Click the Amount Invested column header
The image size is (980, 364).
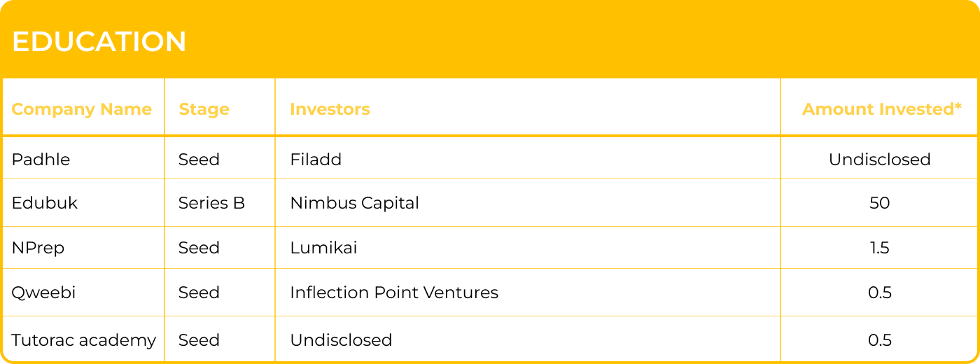pos(881,109)
